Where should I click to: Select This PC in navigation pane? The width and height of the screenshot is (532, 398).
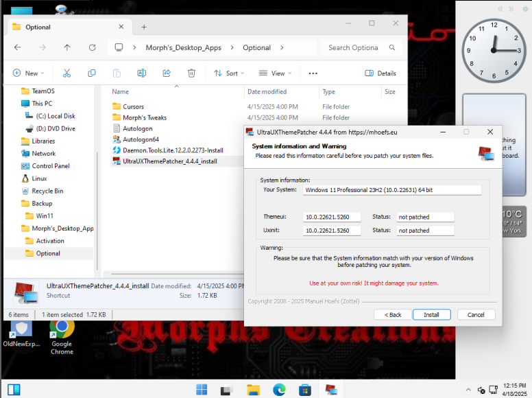coord(42,103)
